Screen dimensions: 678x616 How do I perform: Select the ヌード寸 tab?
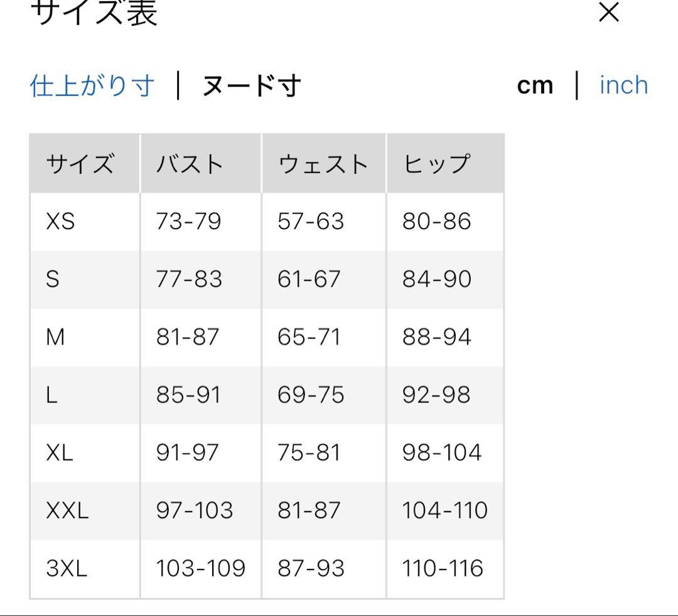click(251, 86)
